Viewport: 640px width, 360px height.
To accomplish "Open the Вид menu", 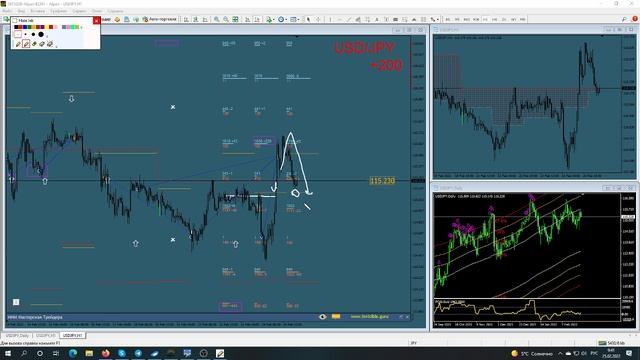I will click(x=21, y=11).
